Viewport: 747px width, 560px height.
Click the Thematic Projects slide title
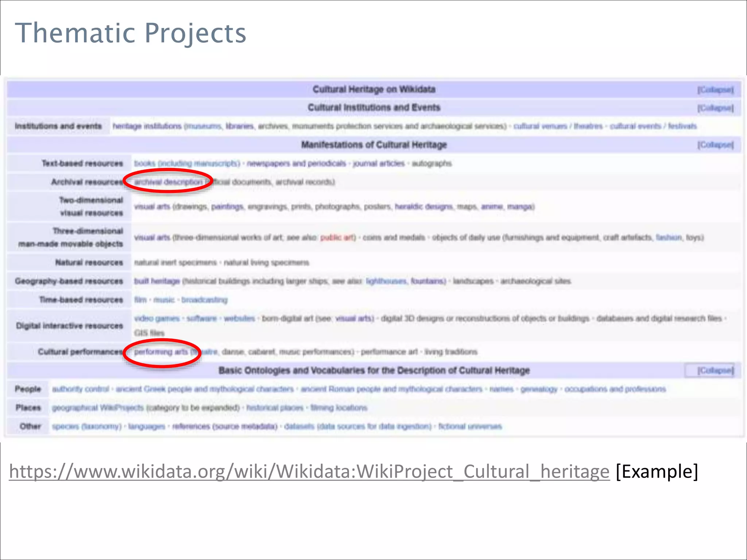[x=131, y=33]
